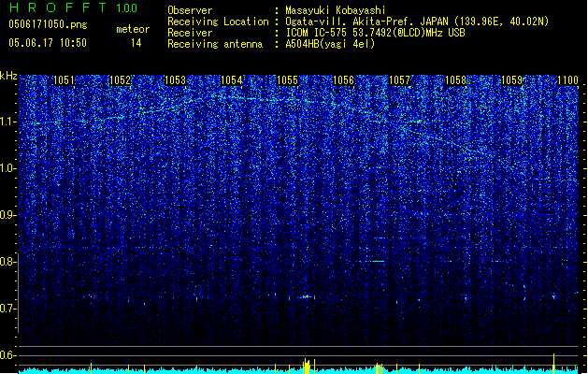Click the 1.0 kHz axis label
Image resolution: width=588 pixels, height=374 pixels.
coord(8,168)
